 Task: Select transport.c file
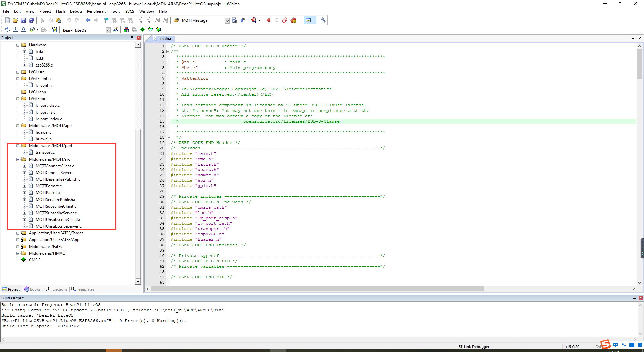45,152
